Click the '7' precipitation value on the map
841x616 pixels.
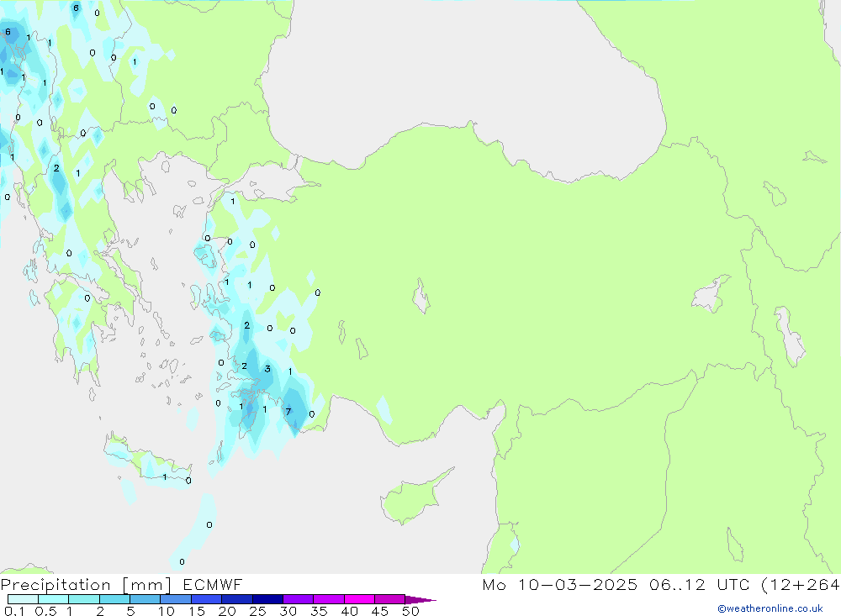coord(288,412)
